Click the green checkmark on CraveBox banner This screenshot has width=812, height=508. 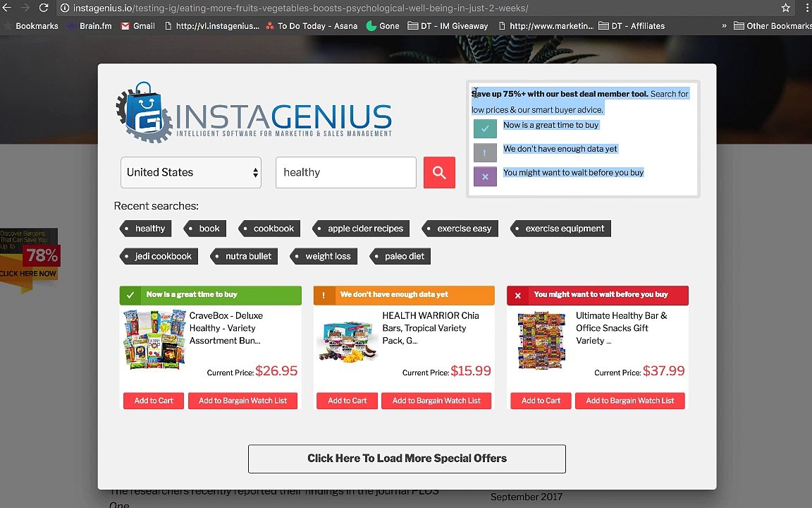(x=130, y=295)
